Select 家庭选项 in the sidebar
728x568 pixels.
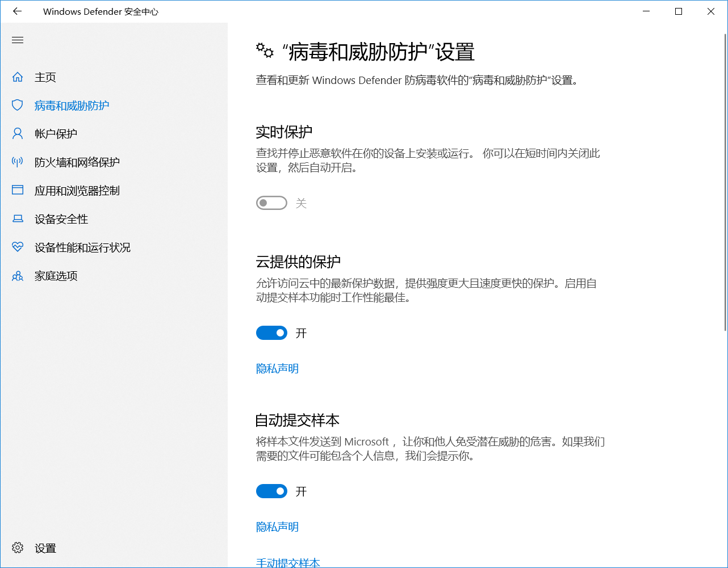[56, 276]
